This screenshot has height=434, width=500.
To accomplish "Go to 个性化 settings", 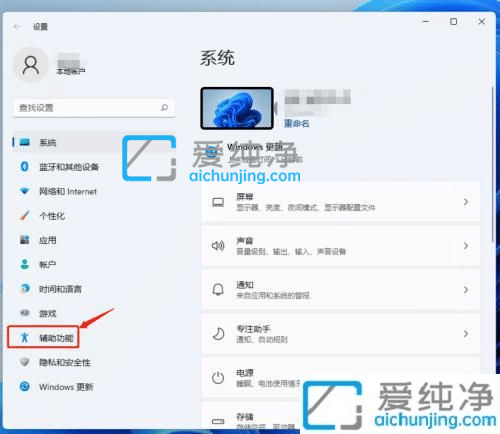I will pos(52,216).
